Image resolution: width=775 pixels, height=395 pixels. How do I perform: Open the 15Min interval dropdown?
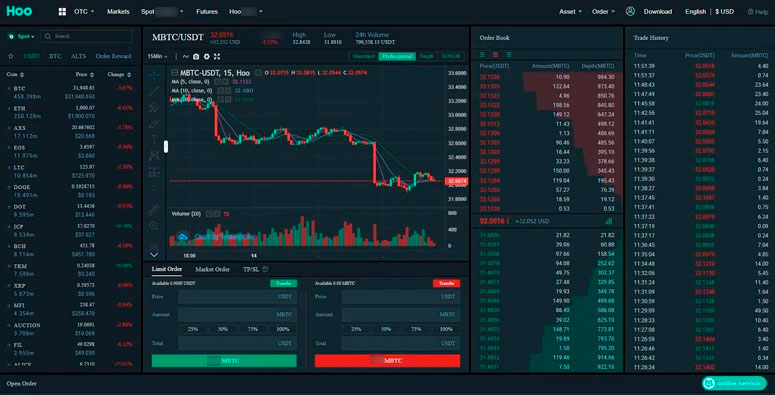(157, 57)
